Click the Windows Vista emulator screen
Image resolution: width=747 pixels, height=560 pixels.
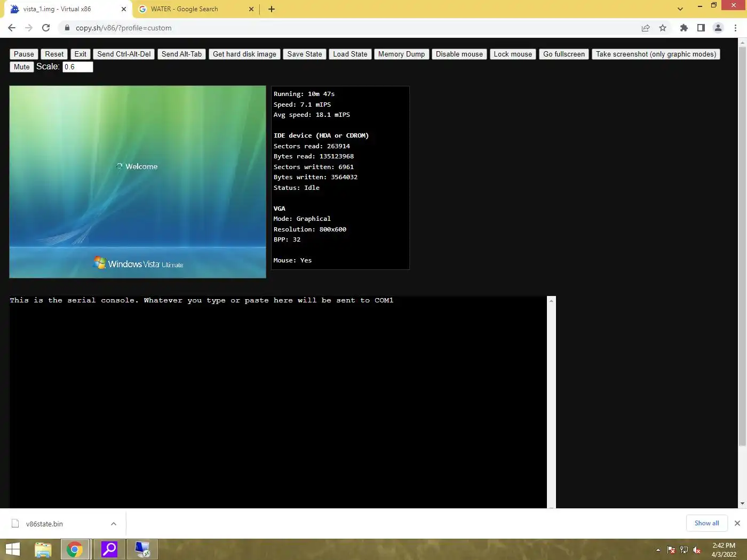coord(138,182)
